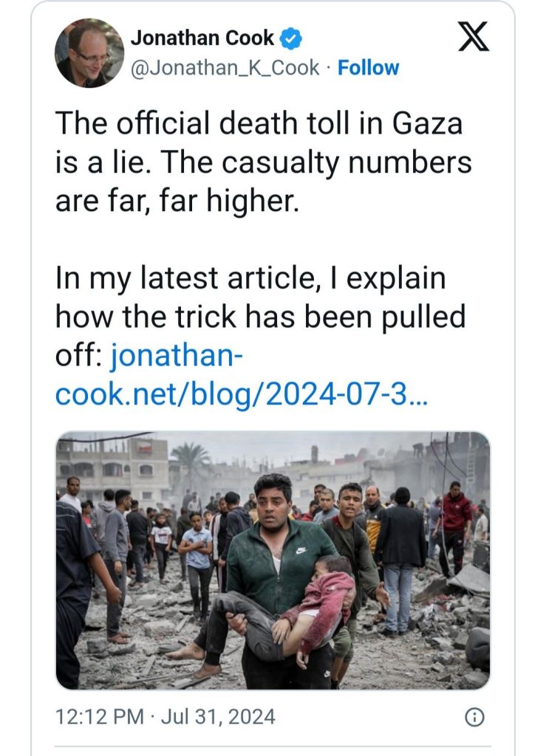Click the blue verified checkmark badge
The width and height of the screenshot is (546, 756).
(292, 38)
